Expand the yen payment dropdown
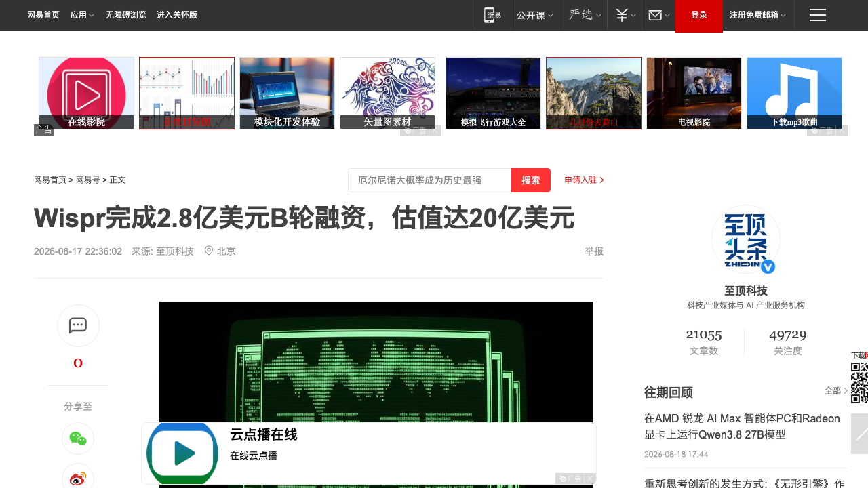The width and height of the screenshot is (868, 488). [x=625, y=15]
